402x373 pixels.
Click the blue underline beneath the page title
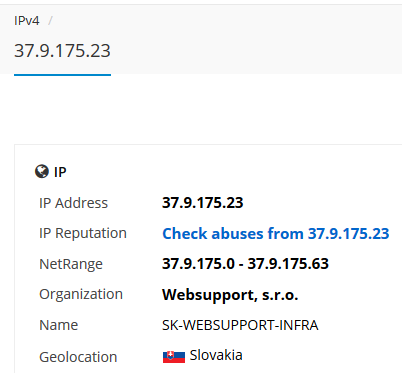(62, 75)
